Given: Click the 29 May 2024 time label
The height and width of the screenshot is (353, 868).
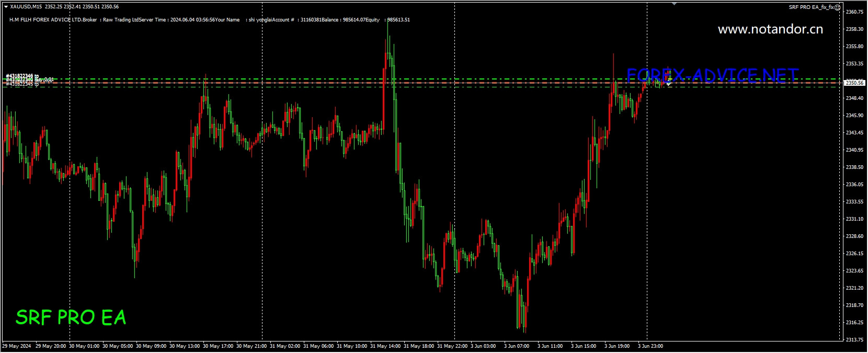Looking at the screenshot, I should click(x=17, y=346).
